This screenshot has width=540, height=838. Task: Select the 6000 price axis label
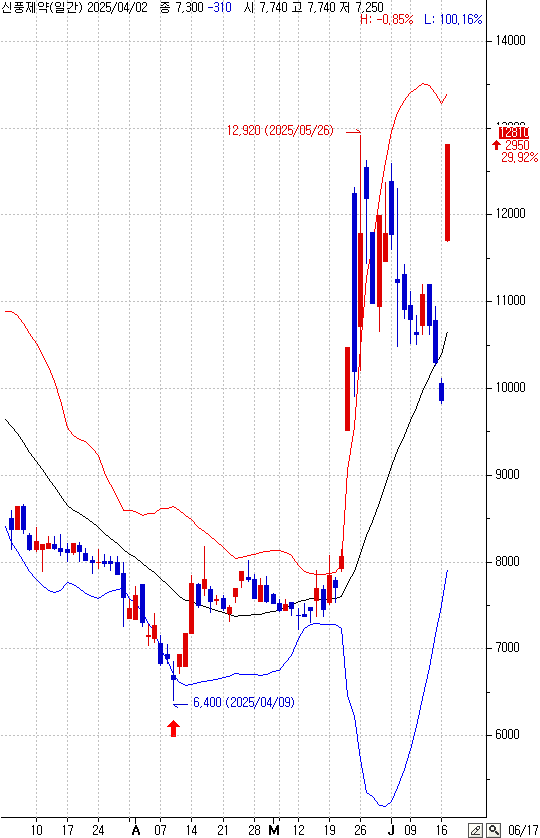tap(507, 734)
